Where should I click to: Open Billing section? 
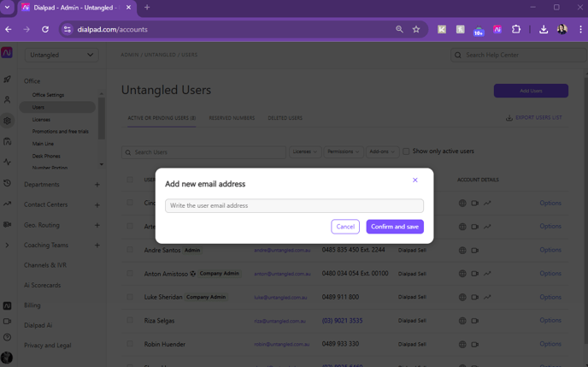click(x=32, y=305)
